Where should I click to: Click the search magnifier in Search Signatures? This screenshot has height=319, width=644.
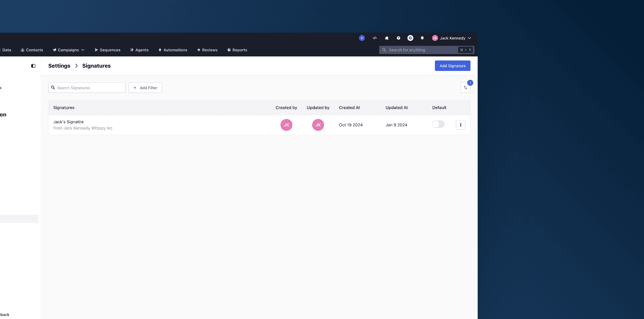pyautogui.click(x=53, y=88)
